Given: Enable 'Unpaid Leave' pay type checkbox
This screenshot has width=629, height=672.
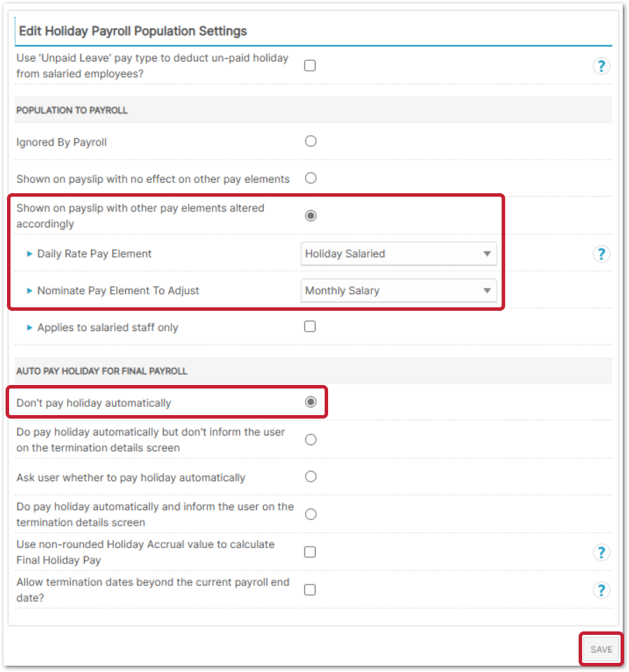Looking at the screenshot, I should [x=310, y=66].
